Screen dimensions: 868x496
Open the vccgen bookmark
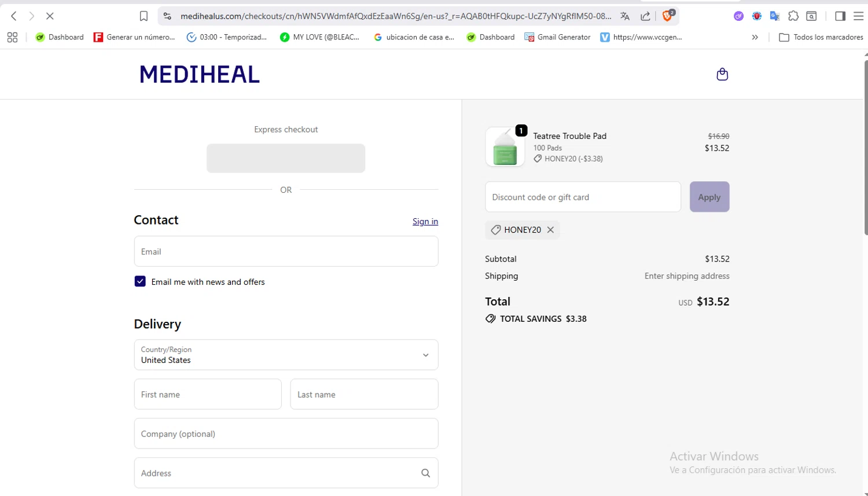click(641, 37)
